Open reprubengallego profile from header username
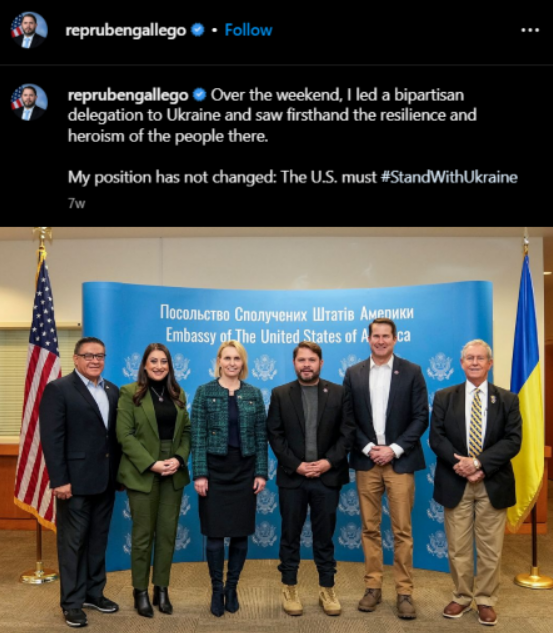Viewport: 553px width, 633px height. click(126, 30)
